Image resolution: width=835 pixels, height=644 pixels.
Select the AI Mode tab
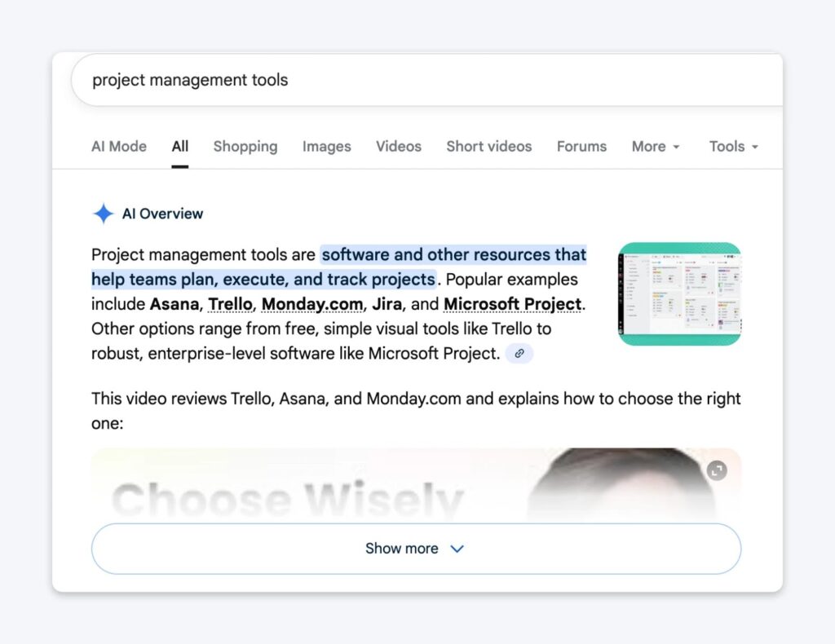coord(118,147)
